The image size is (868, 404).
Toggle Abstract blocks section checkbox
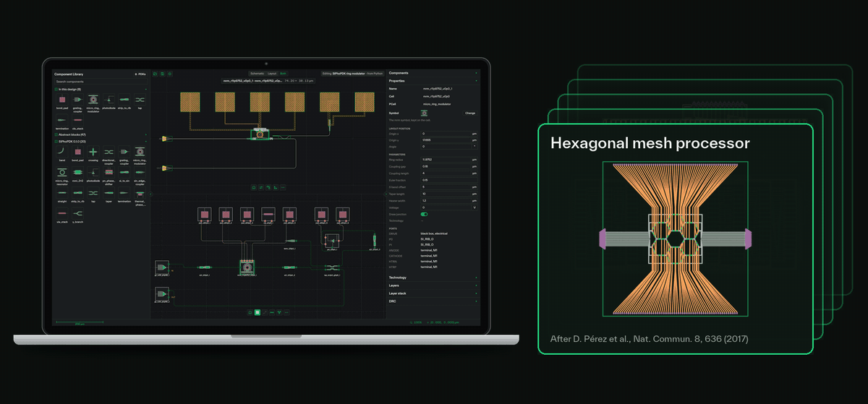56,134
